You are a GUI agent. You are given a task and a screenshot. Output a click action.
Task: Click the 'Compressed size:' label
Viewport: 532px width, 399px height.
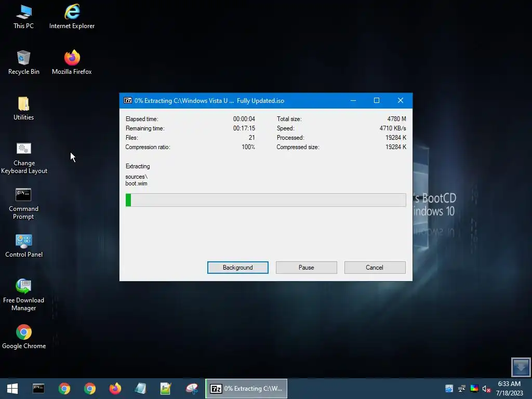298,147
